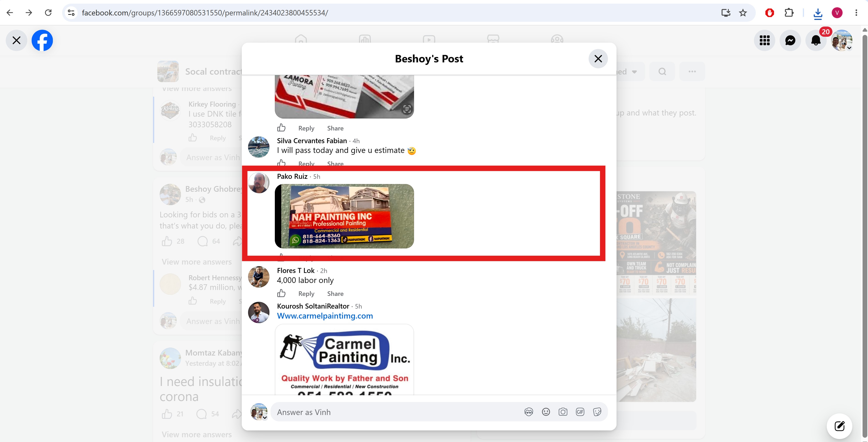View the Zamora Painting business card image
Viewport: 868px width, 442px height.
tap(344, 96)
